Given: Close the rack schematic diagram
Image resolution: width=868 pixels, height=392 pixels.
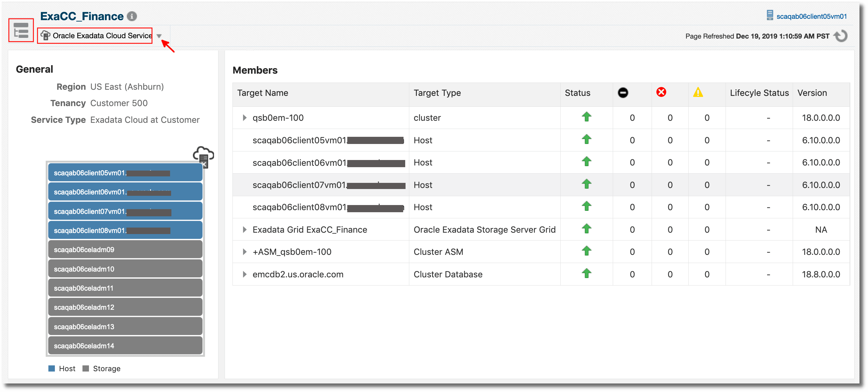Looking at the screenshot, I should coord(204,165).
